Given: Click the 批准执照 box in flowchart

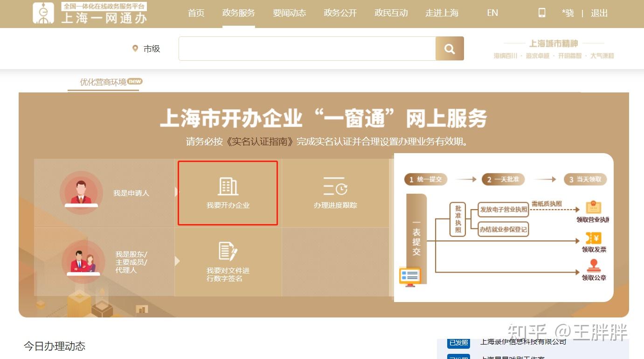Looking at the screenshot, I should (458, 219).
